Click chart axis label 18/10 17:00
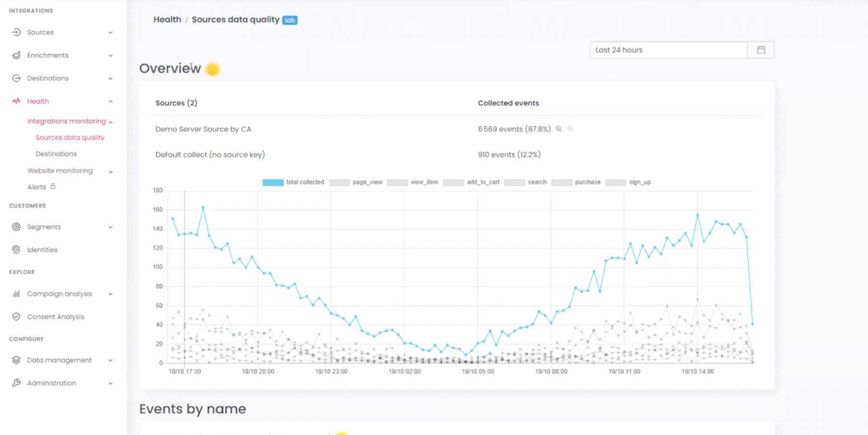The height and width of the screenshot is (435, 868). point(185,372)
